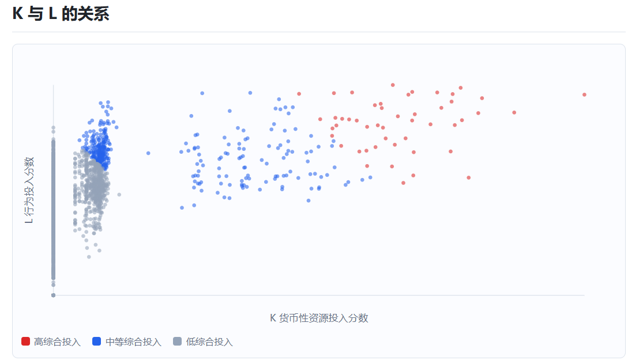Click the lowest gray point in the low cluster
Image resolution: width=628 pixels, height=364 pixels.
[x=89, y=257]
